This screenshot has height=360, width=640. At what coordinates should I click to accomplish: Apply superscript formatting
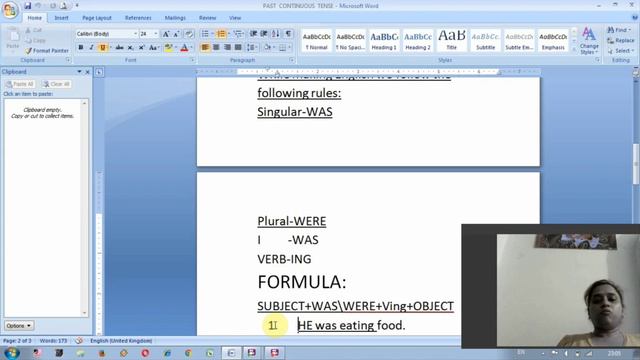[141, 48]
